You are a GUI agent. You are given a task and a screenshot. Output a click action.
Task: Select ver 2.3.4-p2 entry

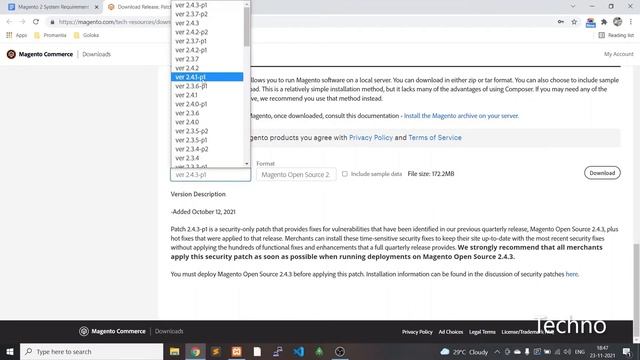207,149
